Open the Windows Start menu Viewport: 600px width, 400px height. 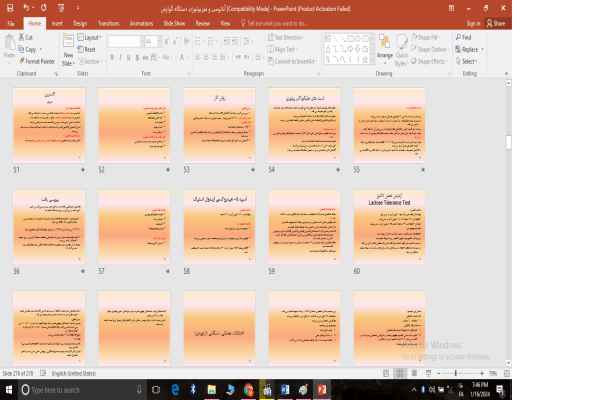pos(9,390)
